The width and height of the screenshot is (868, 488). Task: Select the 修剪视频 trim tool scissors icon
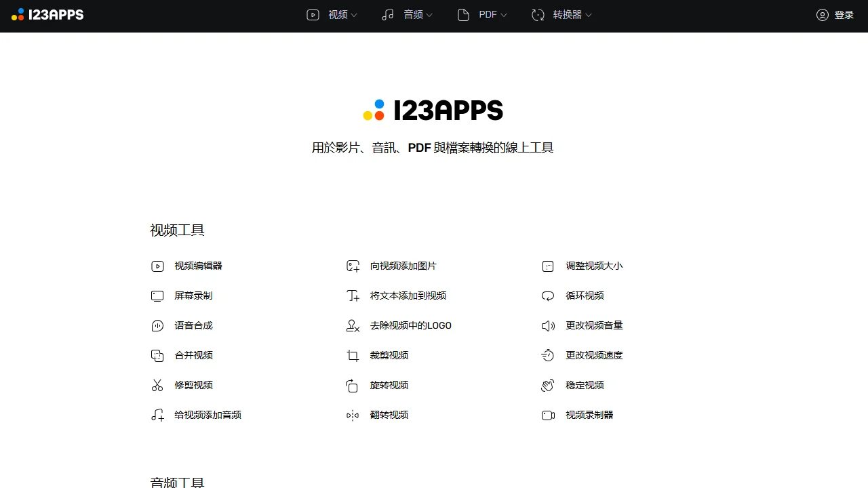[157, 385]
